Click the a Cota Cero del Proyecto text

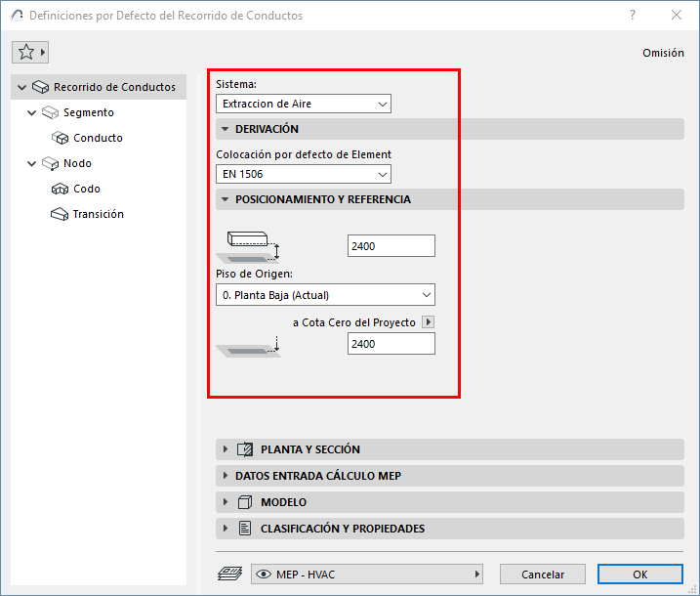pyautogui.click(x=354, y=322)
